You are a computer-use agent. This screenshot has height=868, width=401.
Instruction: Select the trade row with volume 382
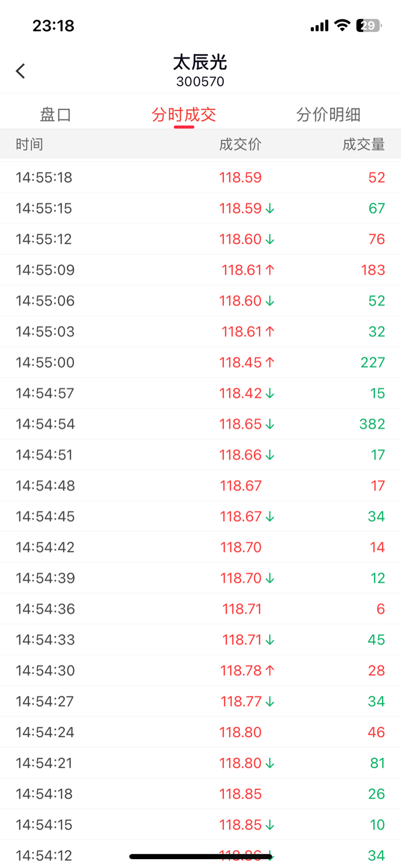point(200,424)
